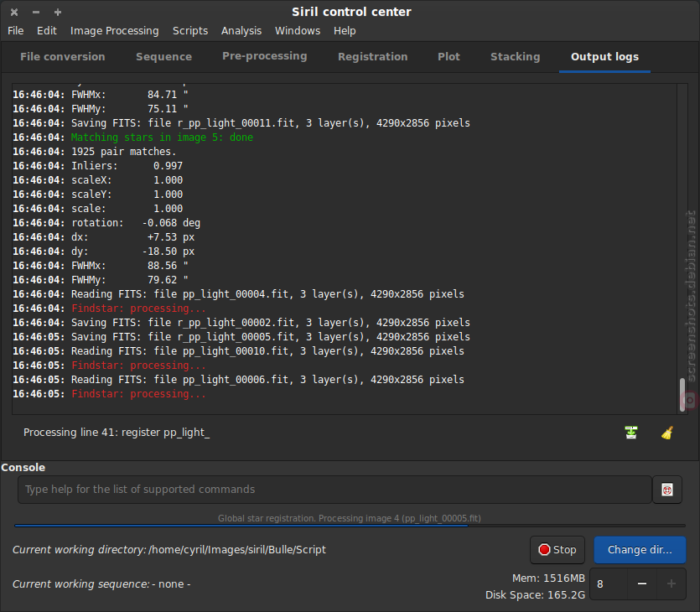The width and height of the screenshot is (700, 612).
Task: Click the icon button beside the console field
Action: pos(667,490)
